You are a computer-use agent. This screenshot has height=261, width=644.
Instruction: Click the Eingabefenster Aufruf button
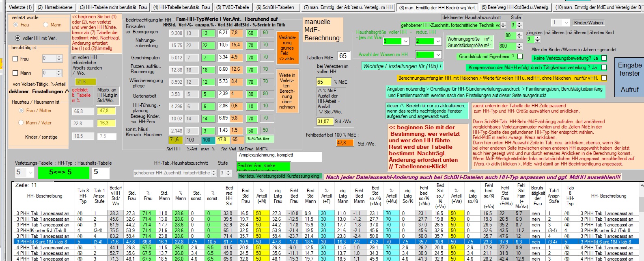tap(629, 77)
